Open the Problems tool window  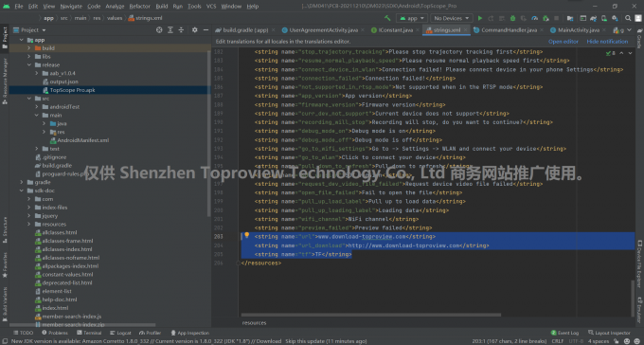pyautogui.click(x=55, y=333)
